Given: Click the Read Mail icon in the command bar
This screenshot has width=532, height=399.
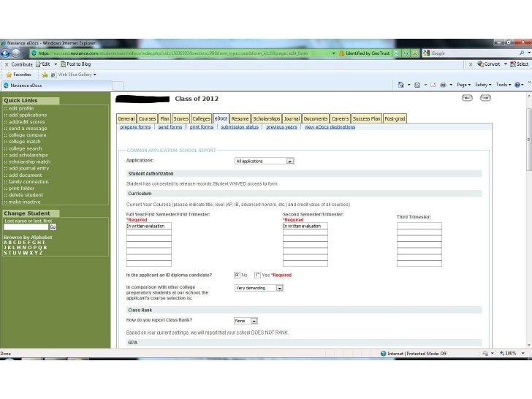Looking at the screenshot, I should (433, 85).
